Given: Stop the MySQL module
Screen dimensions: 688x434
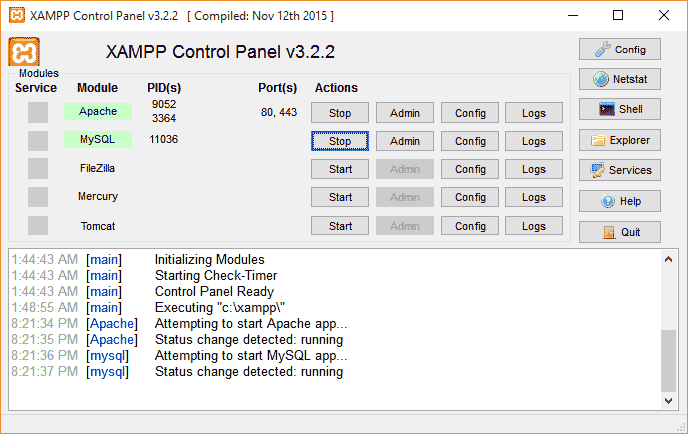Looking at the screenshot, I should tap(340, 141).
